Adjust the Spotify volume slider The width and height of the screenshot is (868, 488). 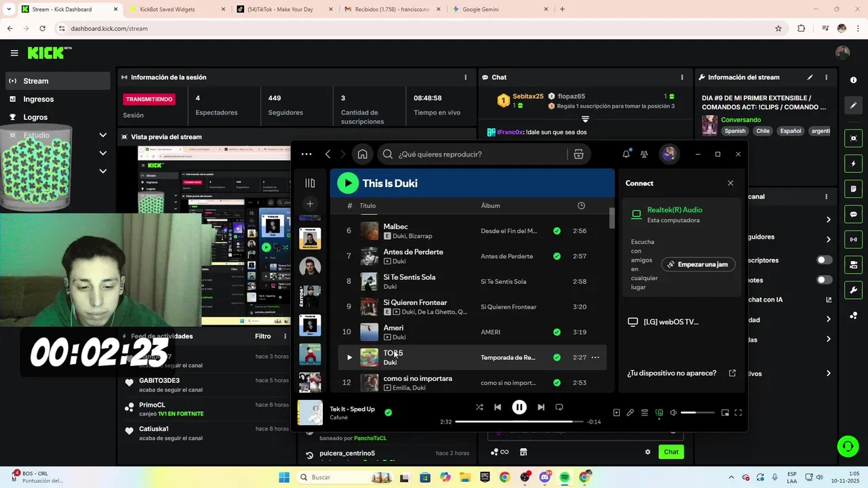[697, 412]
